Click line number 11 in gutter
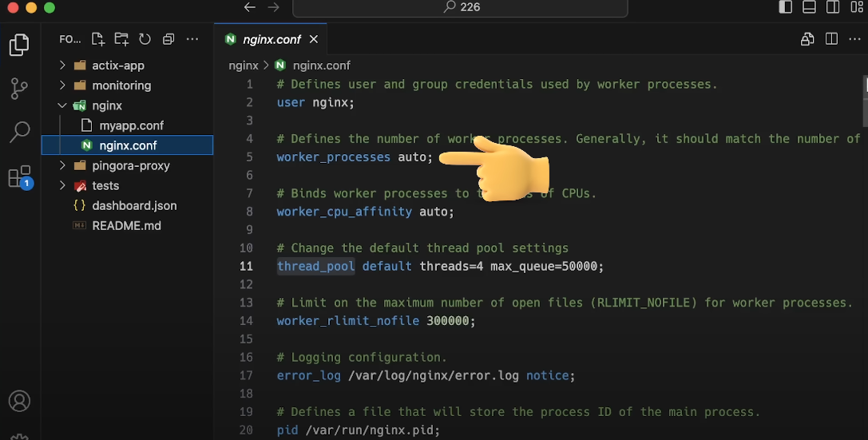868x440 pixels. [x=246, y=266]
